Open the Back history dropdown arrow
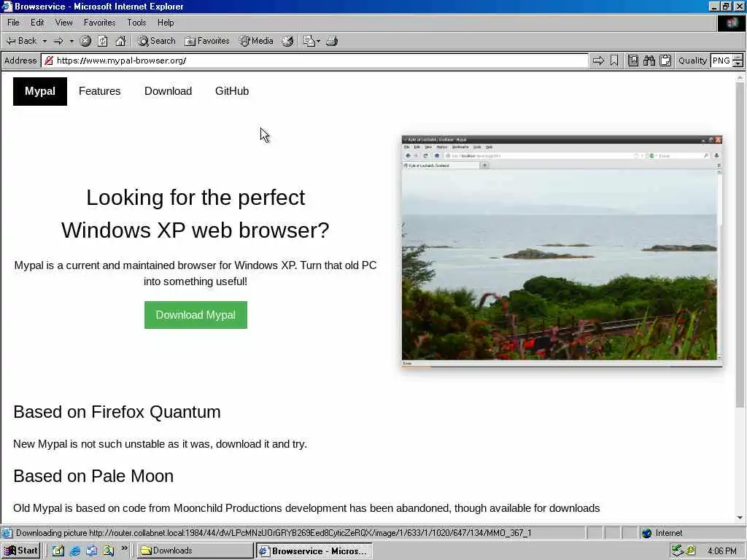This screenshot has height=560, width=747. (x=44, y=41)
